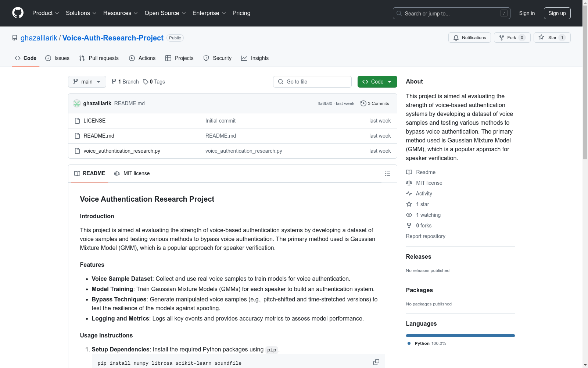Click the book icon before README tab
The width and height of the screenshot is (588, 368).
pyautogui.click(x=77, y=173)
